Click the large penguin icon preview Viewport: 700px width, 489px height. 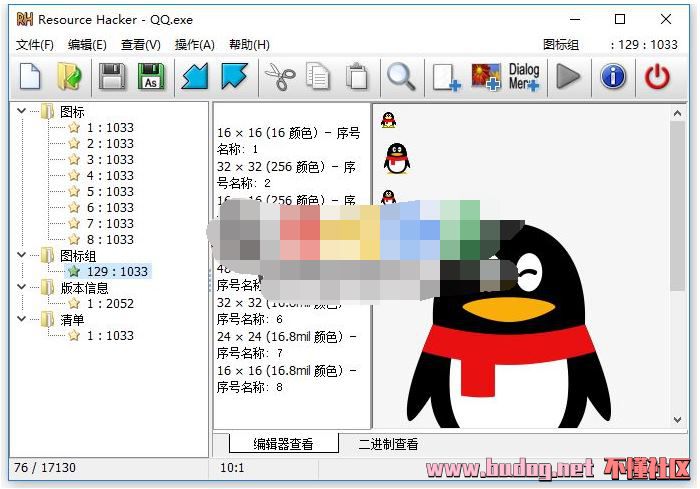pyautogui.click(x=509, y=326)
